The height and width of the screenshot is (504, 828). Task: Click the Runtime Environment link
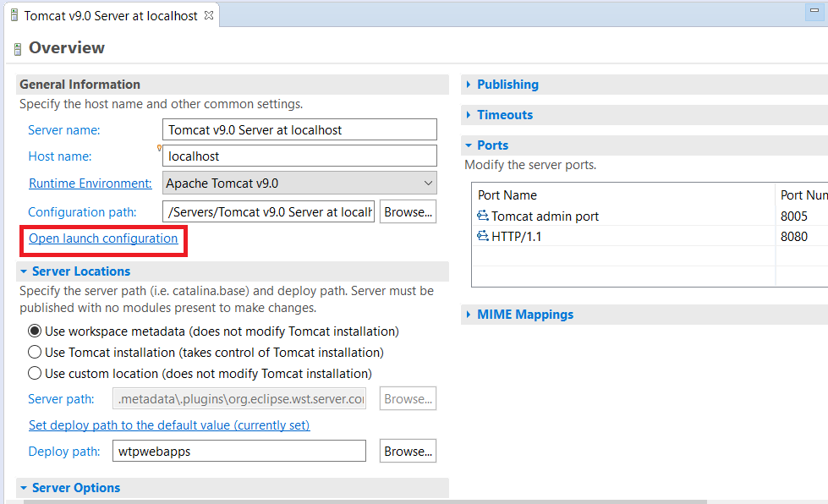(x=90, y=184)
